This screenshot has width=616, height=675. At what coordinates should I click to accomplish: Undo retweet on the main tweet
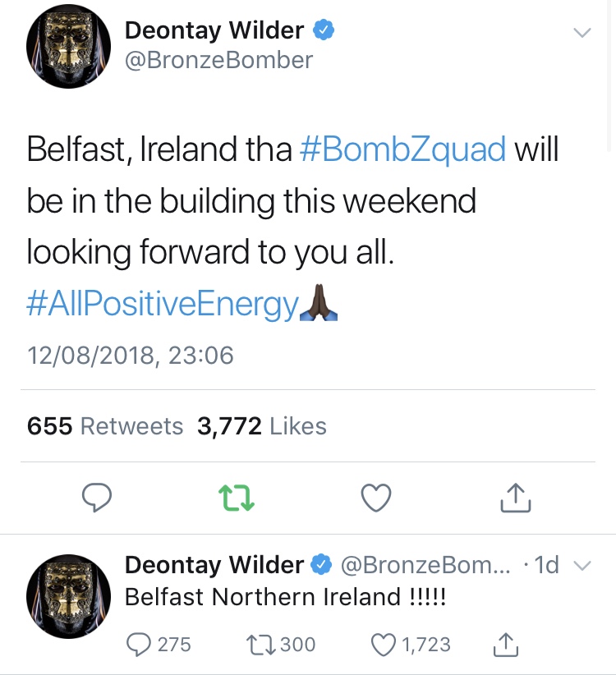click(x=237, y=498)
